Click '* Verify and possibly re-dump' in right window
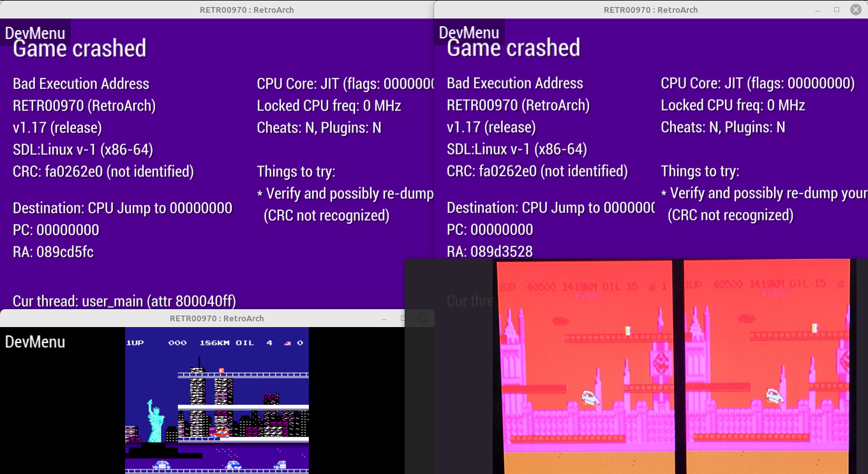Image resolution: width=868 pixels, height=474 pixels. (764, 193)
